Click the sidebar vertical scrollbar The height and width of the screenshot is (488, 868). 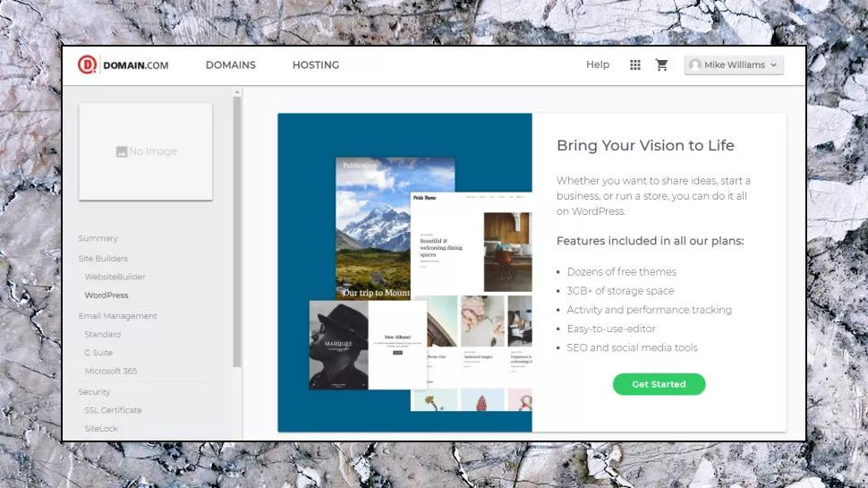point(237,232)
